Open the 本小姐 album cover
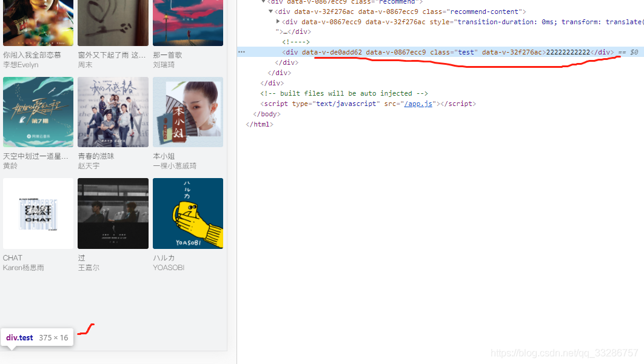This screenshot has height=364, width=644. [188, 112]
